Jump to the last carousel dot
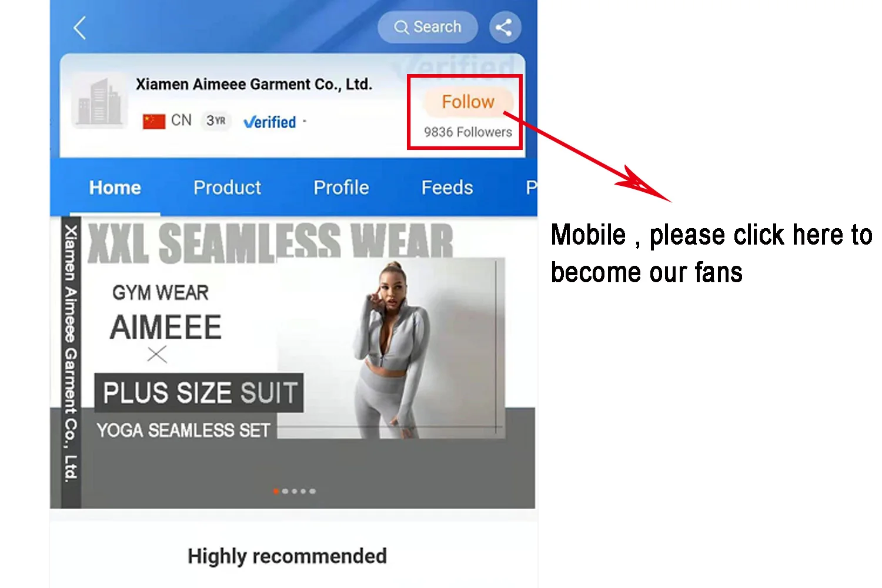 312,491
